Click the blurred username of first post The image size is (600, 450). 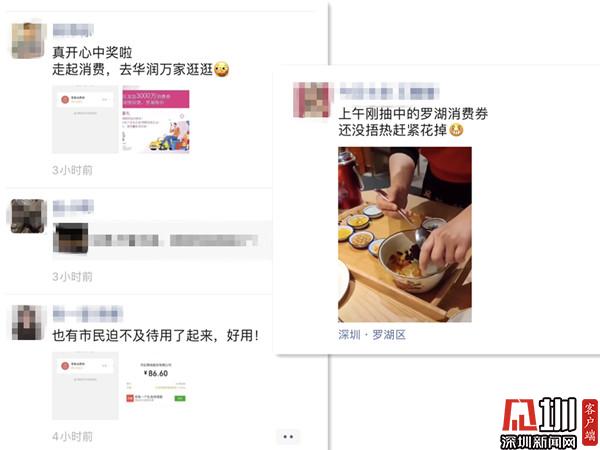tap(73, 30)
